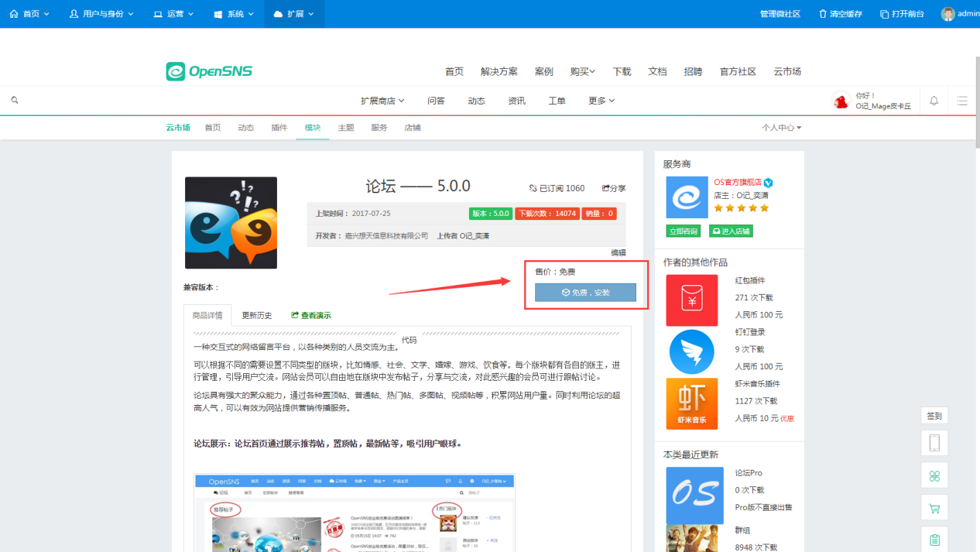Click 打开前台 to open the front site
The height and width of the screenshot is (552, 980).
click(902, 14)
